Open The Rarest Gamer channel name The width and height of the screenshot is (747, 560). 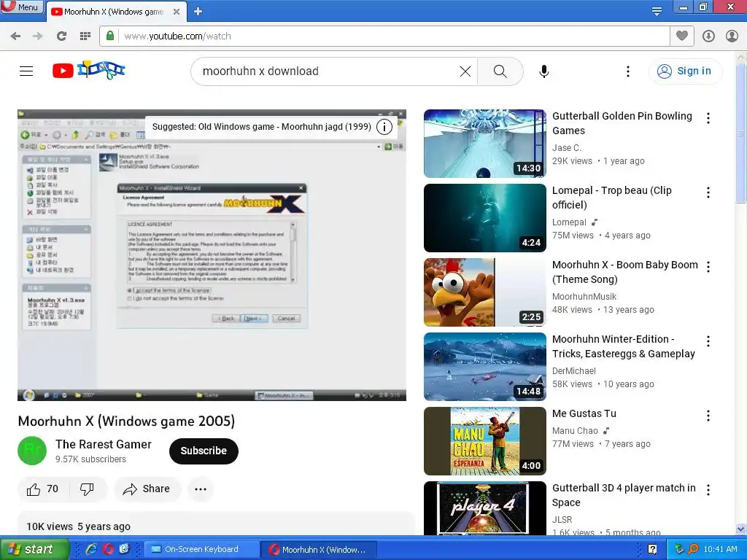[x=104, y=444]
